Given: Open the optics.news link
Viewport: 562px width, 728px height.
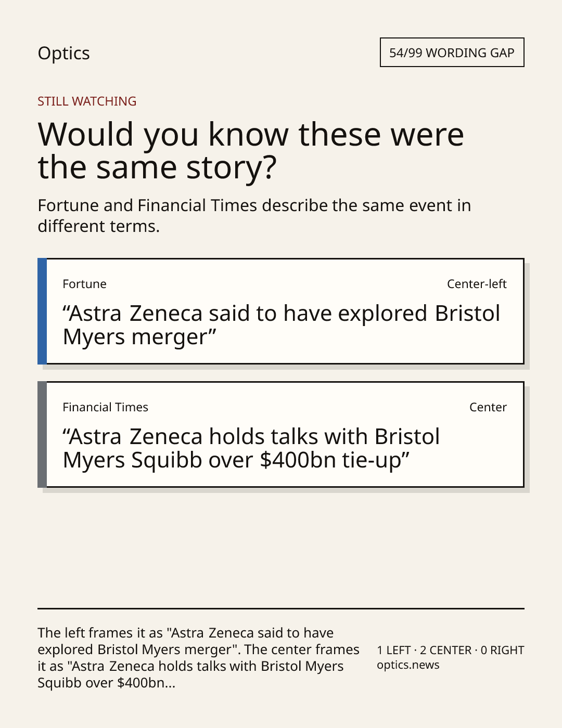Looking at the screenshot, I should 408,665.
